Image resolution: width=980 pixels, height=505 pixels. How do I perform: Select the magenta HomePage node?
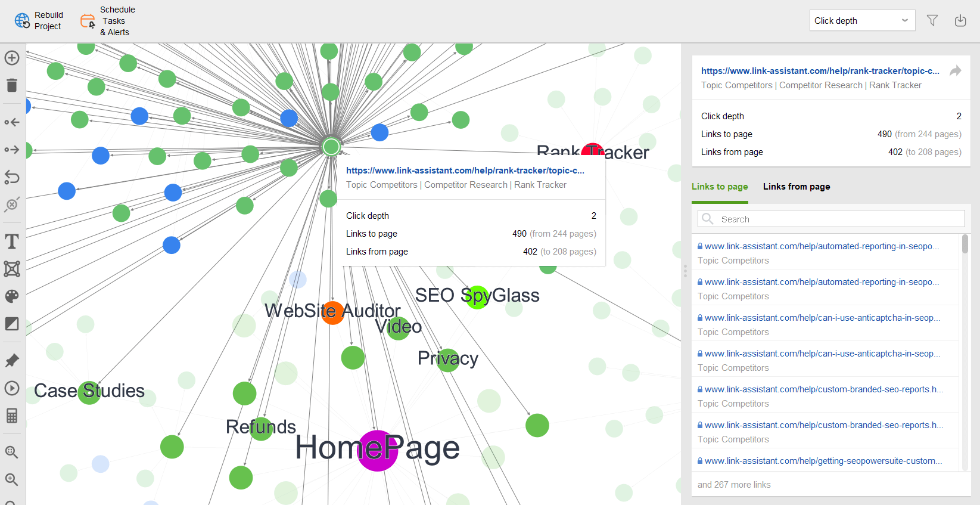pos(378,451)
